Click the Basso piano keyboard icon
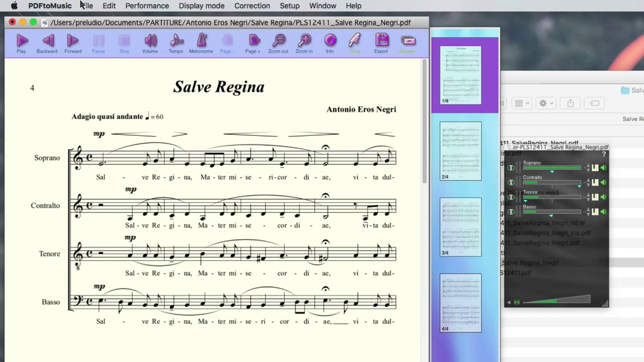 tap(595, 212)
